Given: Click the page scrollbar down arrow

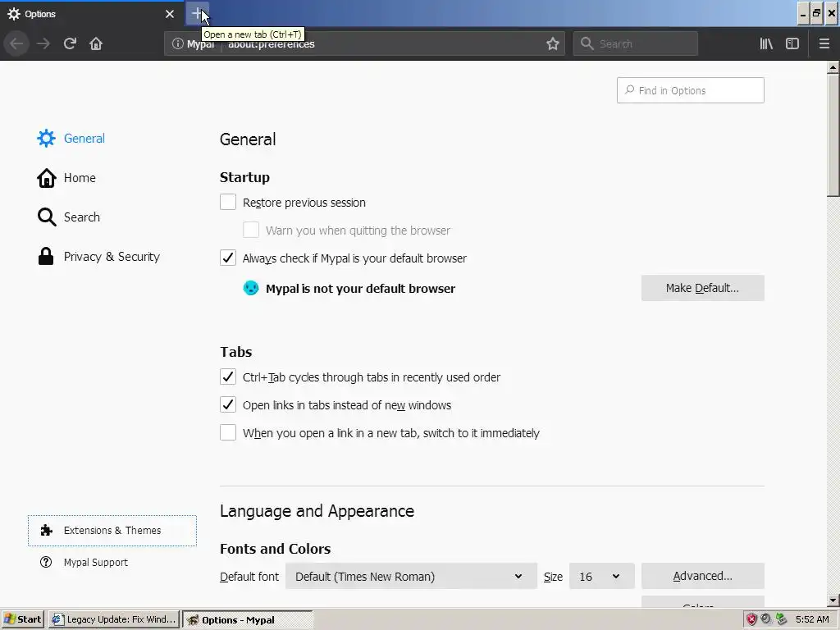Looking at the screenshot, I should 833,600.
